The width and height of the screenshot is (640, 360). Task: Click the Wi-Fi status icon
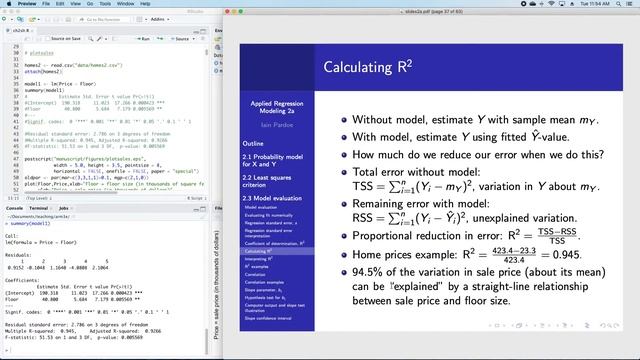click(x=551, y=4)
